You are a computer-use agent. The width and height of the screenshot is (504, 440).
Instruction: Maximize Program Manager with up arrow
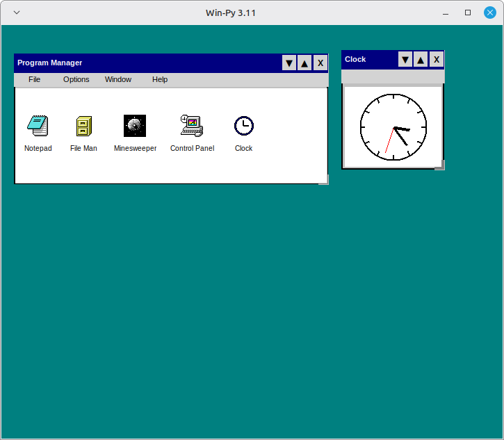pyautogui.click(x=304, y=63)
